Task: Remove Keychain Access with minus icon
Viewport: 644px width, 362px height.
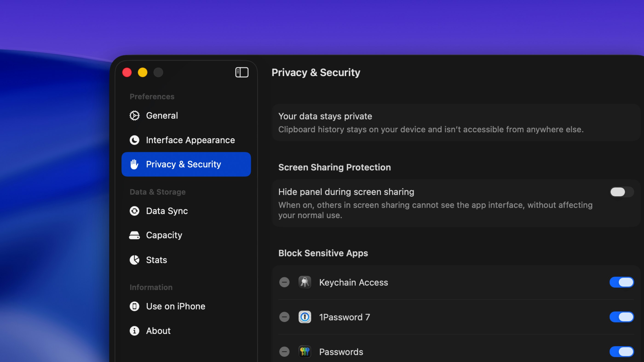Action: click(x=284, y=282)
